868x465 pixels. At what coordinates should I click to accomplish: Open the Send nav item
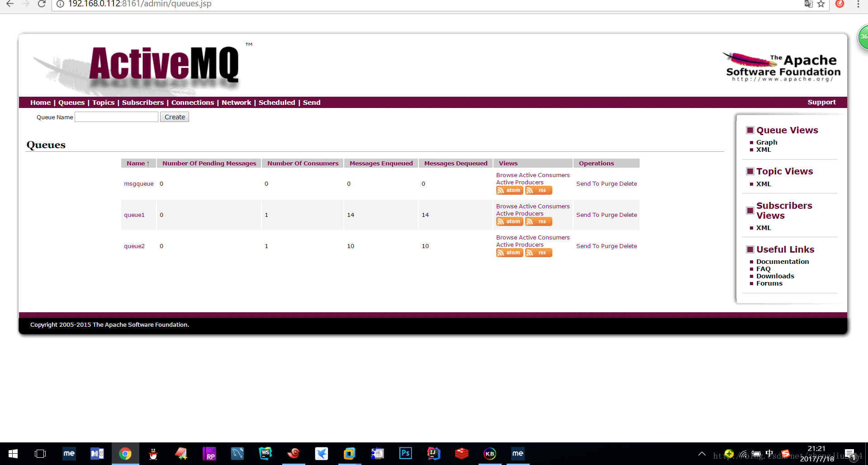tap(312, 103)
